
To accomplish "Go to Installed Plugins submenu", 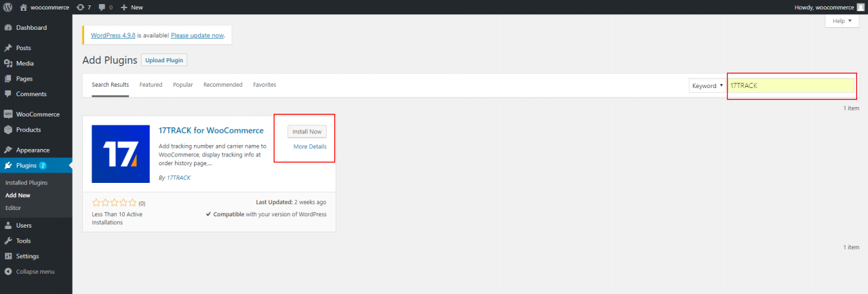I will pos(26,183).
